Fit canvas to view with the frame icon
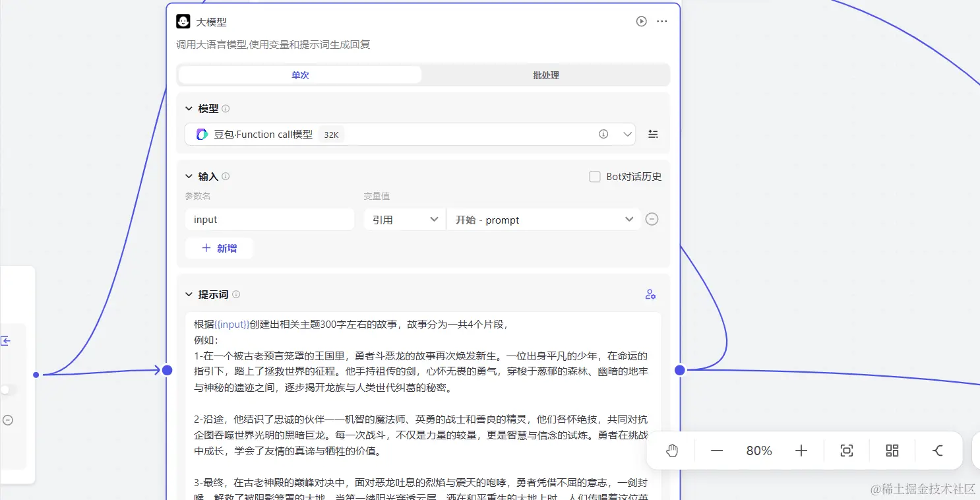 (847, 451)
